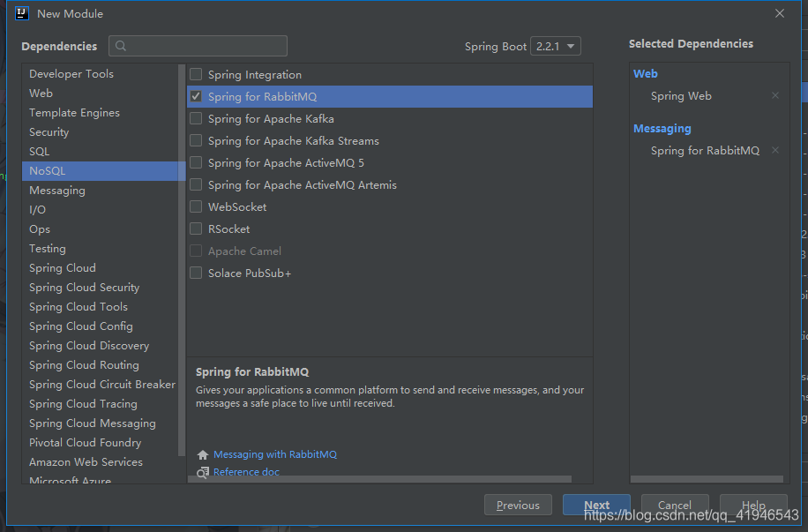Uncheck the Spring for RabbitMQ checkbox
The width and height of the screenshot is (808, 532).
(196, 96)
